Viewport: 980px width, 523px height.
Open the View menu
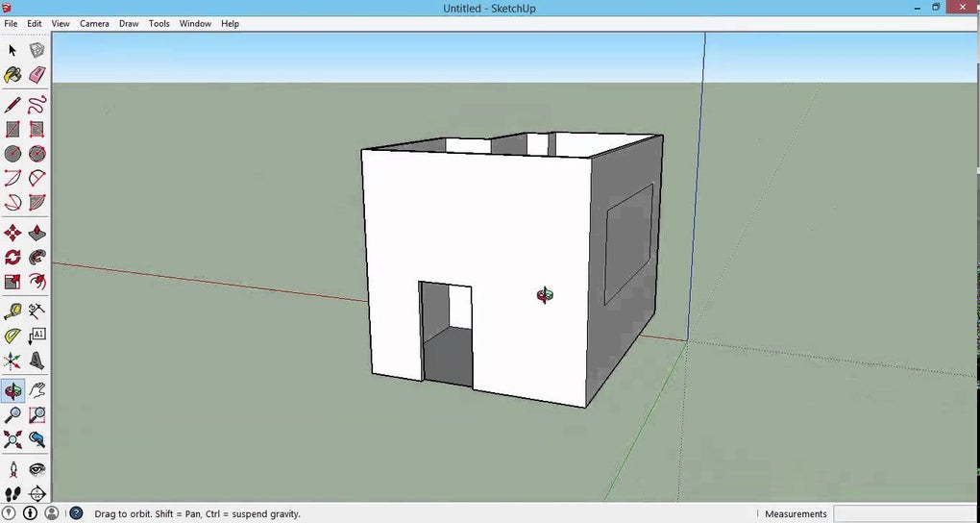point(61,24)
